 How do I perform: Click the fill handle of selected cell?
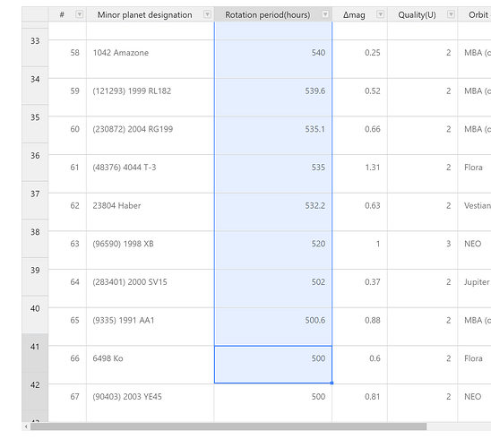[x=332, y=383]
